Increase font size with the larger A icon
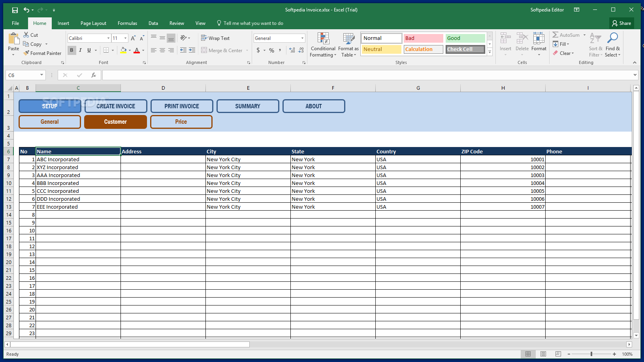 [134, 38]
